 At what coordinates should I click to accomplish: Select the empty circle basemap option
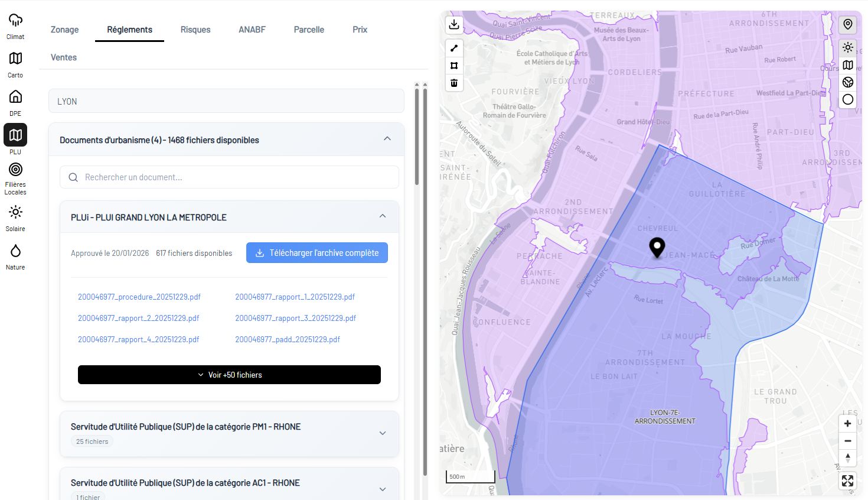pos(848,99)
